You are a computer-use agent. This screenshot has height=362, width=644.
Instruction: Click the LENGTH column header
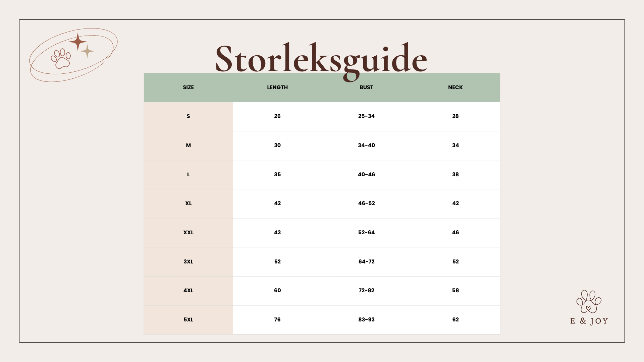click(277, 87)
